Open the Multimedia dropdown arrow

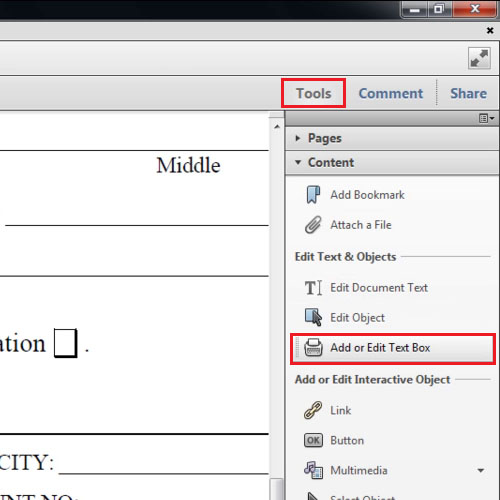480,471
